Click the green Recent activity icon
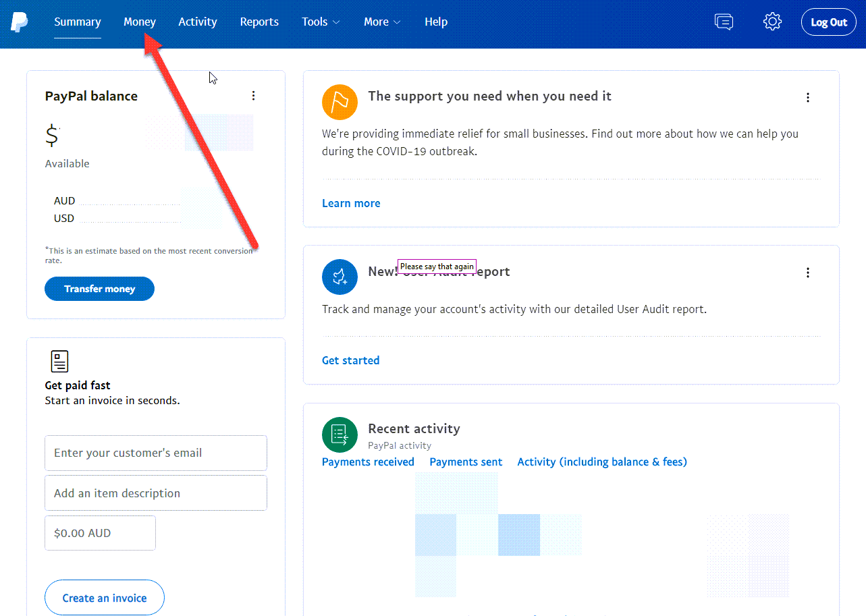Viewport: 866px width, 616px height. (x=340, y=435)
